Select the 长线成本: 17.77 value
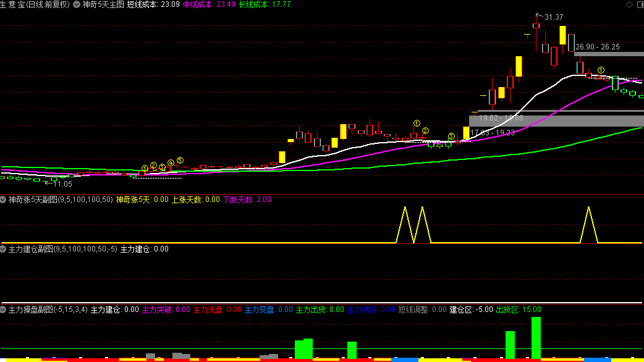This screenshot has width=644, height=362. [265, 4]
